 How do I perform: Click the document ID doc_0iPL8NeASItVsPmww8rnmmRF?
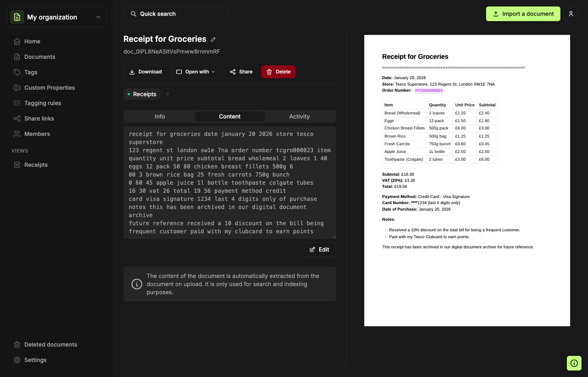pyautogui.click(x=172, y=52)
